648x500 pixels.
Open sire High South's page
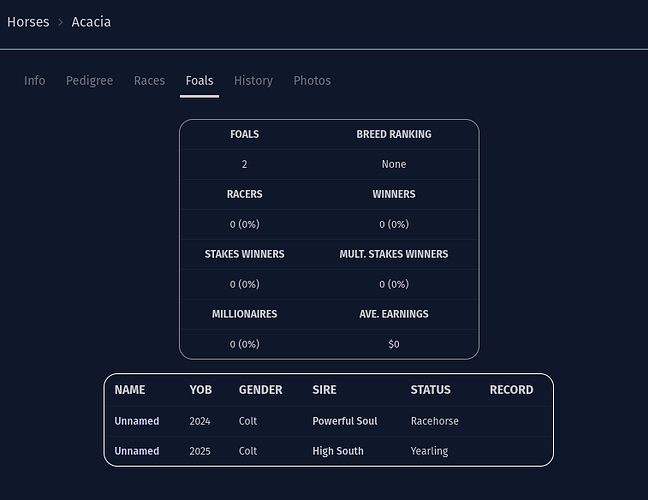pyautogui.click(x=337, y=451)
